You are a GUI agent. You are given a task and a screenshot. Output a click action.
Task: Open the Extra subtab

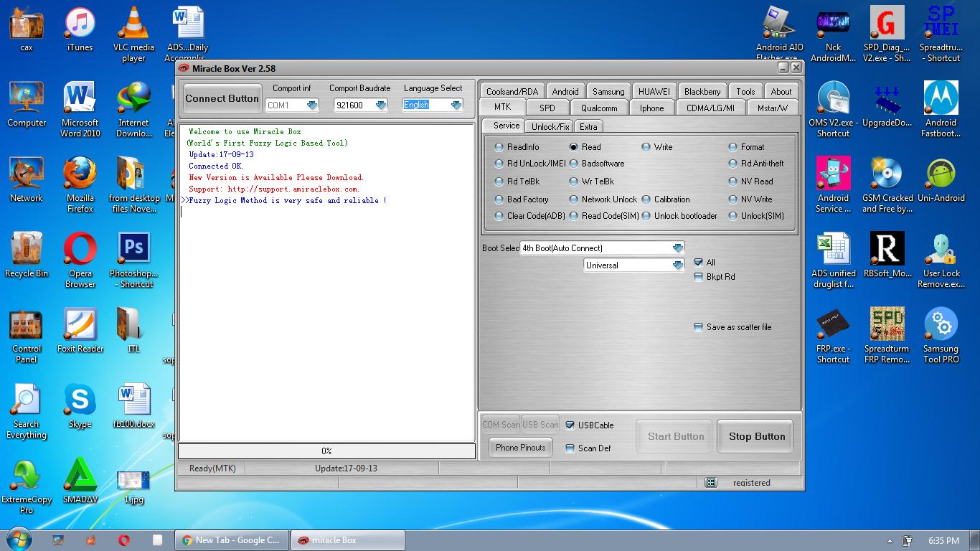coord(588,126)
